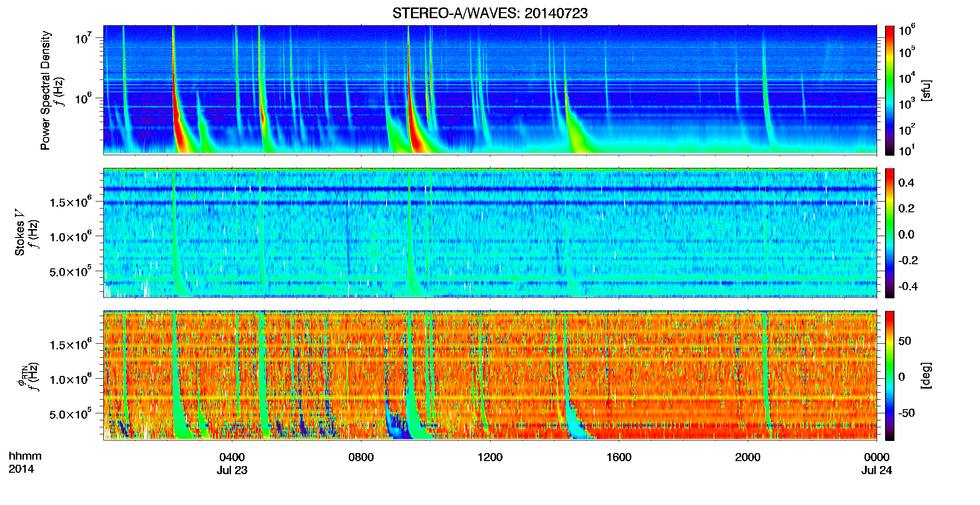Viewport: 980px width, 505px height.
Task: Click the top panel's power spectral density colorbar
Action: tap(890, 90)
